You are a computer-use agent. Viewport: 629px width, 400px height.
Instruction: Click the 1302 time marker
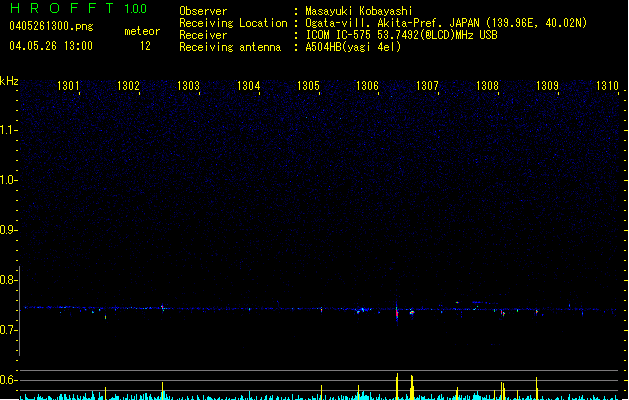(128, 86)
